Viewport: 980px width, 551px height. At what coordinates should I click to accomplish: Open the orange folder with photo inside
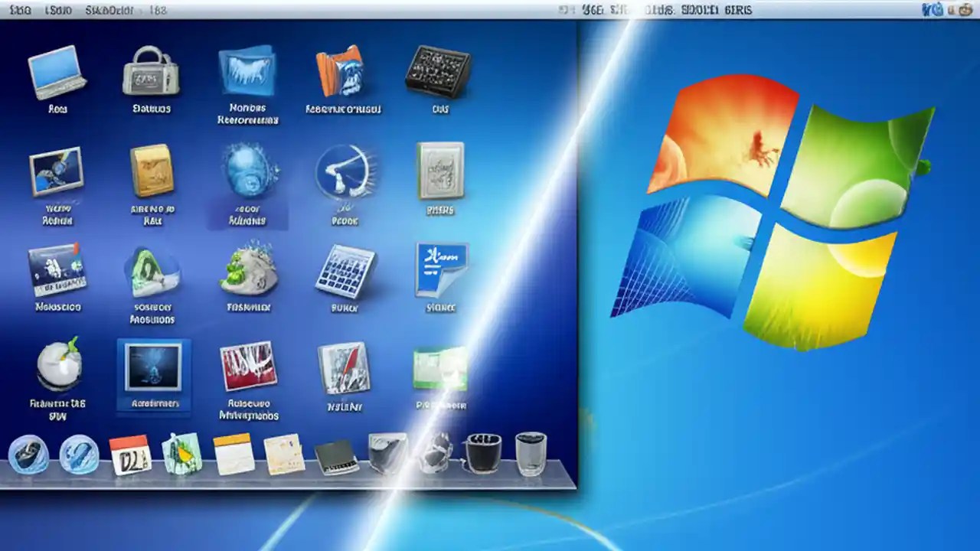[x=342, y=73]
